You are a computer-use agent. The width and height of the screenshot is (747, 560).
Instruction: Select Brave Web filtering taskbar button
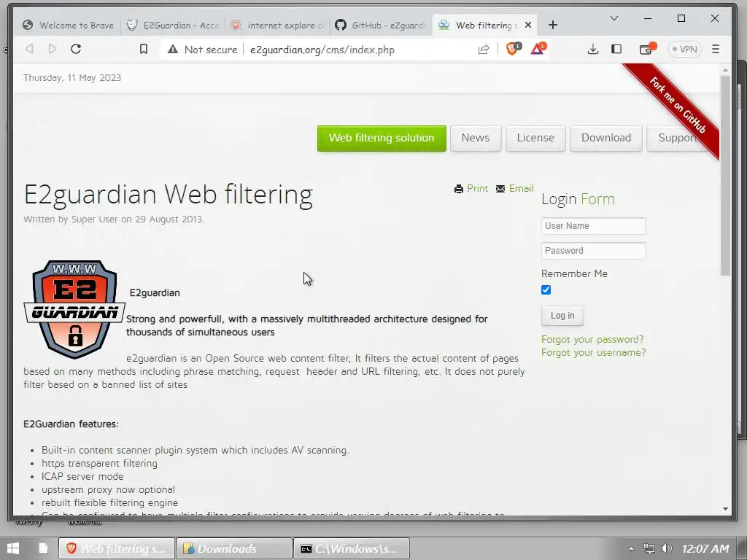click(x=117, y=548)
